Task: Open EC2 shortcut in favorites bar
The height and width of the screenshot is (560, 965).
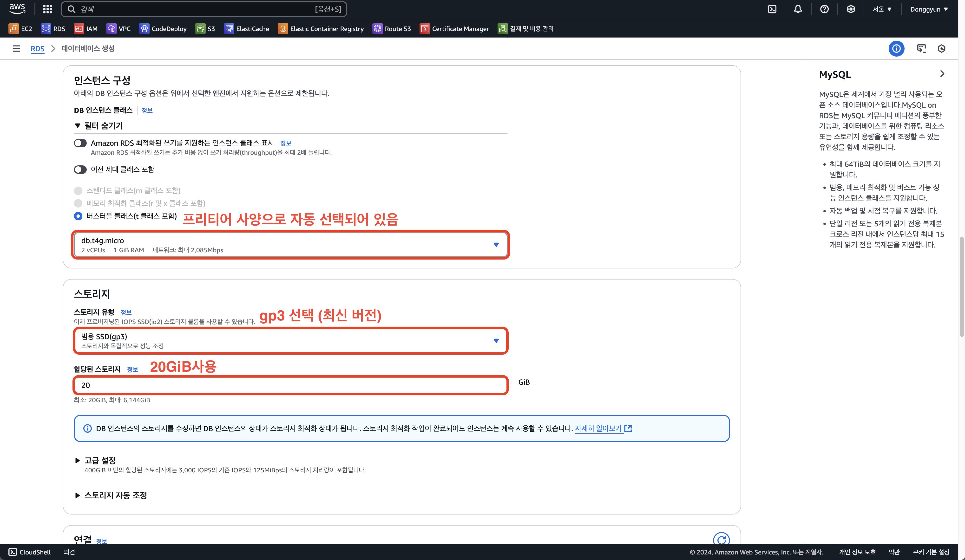Action: click(x=21, y=29)
